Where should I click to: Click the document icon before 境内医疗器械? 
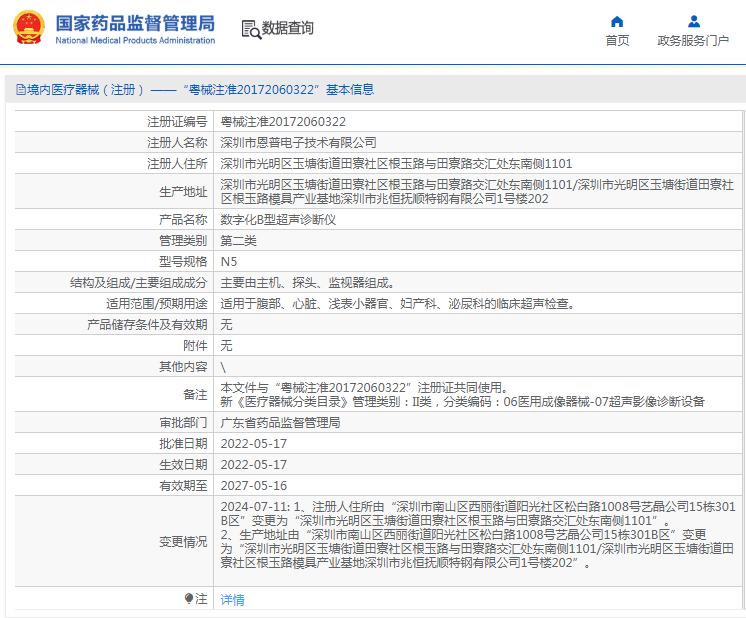point(20,89)
